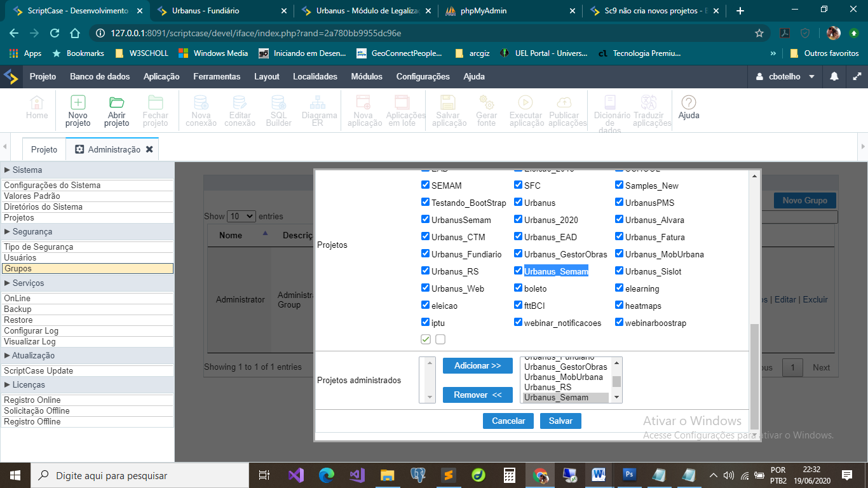Open the Ferramentas menu
Viewport: 868px width, 488px height.
point(217,76)
